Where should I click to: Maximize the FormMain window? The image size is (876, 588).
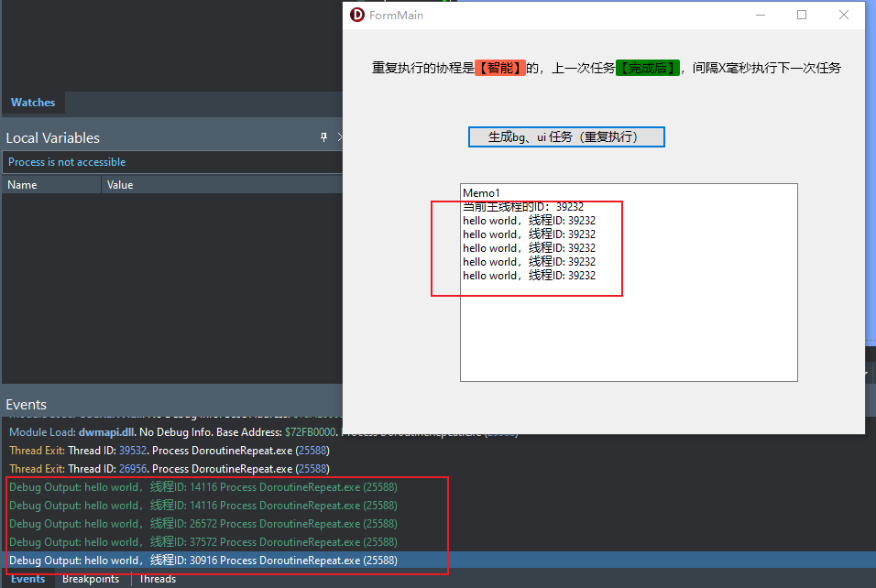(802, 15)
